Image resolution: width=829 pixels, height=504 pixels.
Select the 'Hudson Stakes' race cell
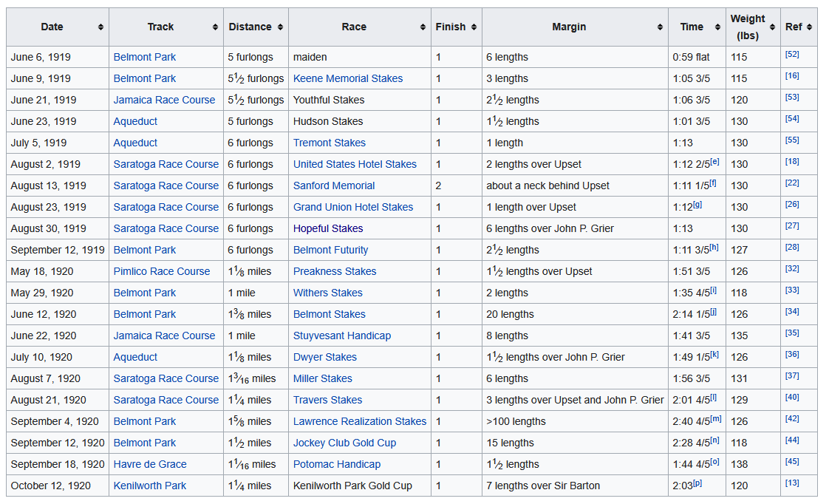click(360, 121)
